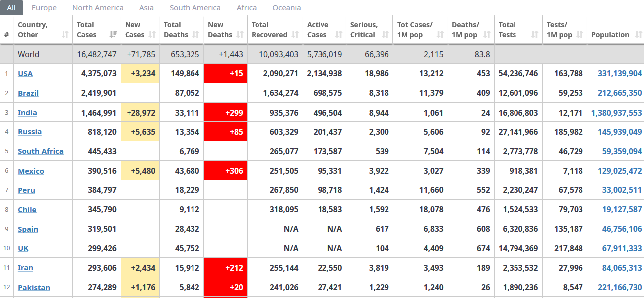Viewport: 644px width, 298px height.
Task: Click the # rank column header
Action: click(x=7, y=30)
